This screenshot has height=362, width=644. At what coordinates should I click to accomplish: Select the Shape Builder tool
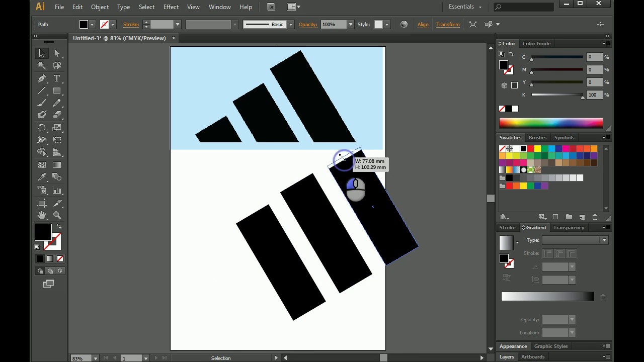(x=42, y=152)
